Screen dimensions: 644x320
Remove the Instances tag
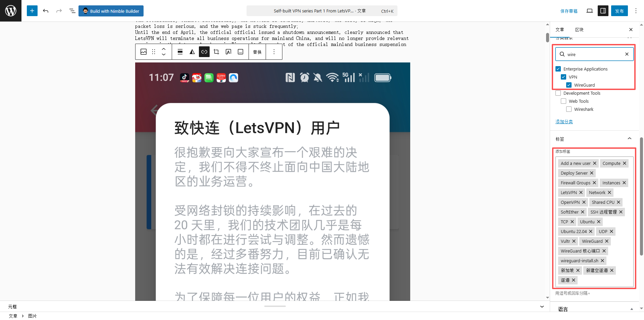pos(624,183)
